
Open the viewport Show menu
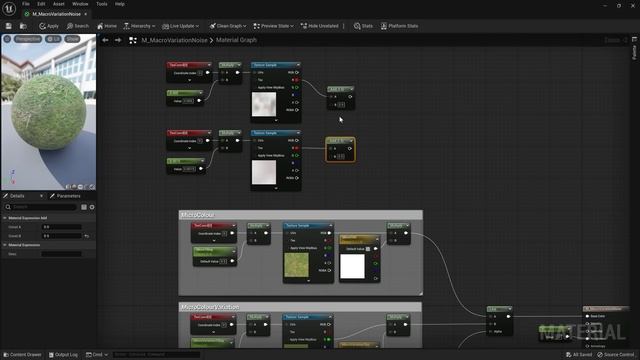pos(72,39)
